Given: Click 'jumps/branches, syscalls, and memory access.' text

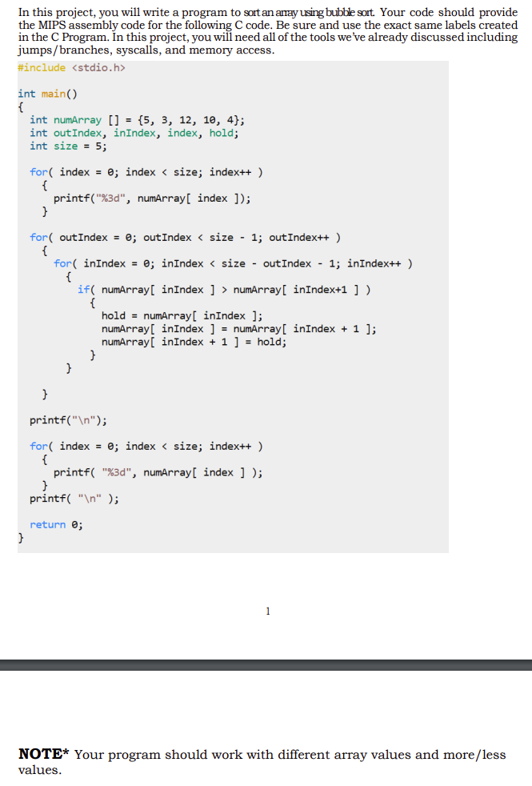Looking at the screenshot, I should pyautogui.click(x=146, y=50).
